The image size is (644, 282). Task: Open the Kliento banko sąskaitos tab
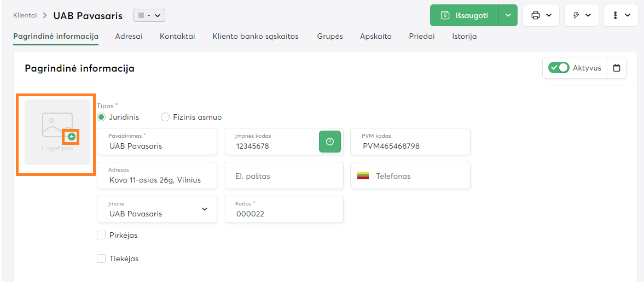(x=256, y=37)
